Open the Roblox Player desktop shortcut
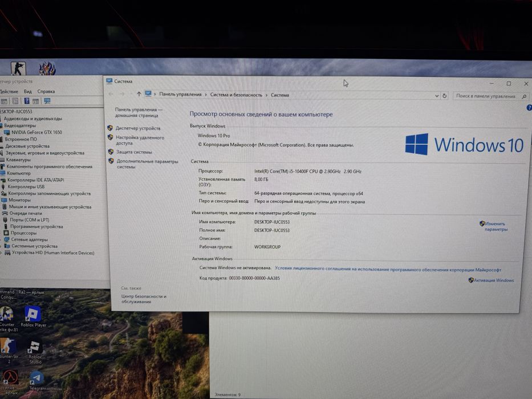Screen dimensions: 532x399 (x=33, y=317)
